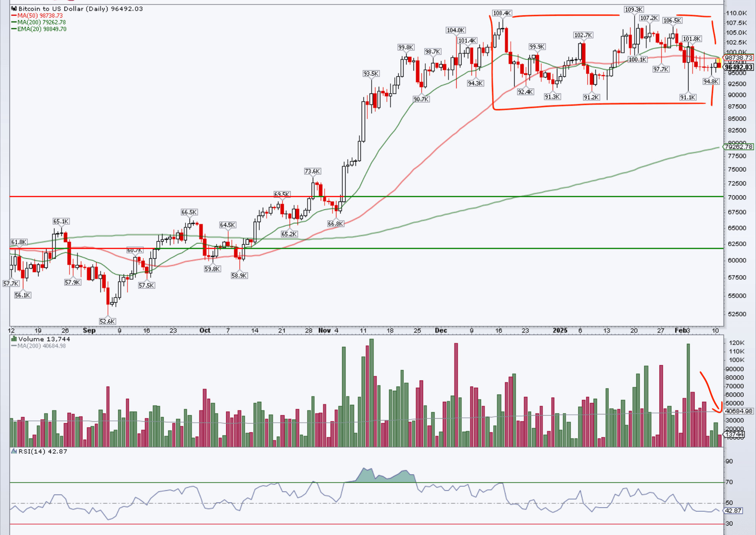Click the 99.9K price label
Image resolution: width=756 pixels, height=535 pixels.
tap(537, 47)
